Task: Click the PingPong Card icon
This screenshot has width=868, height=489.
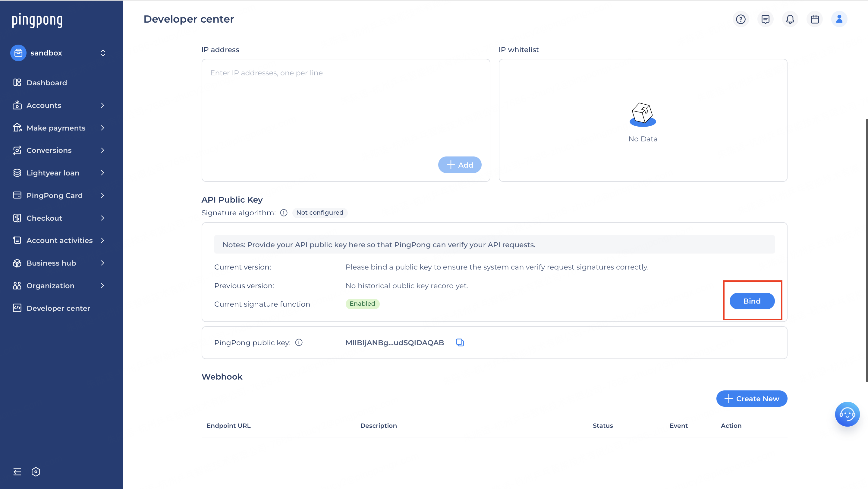Action: click(x=17, y=195)
